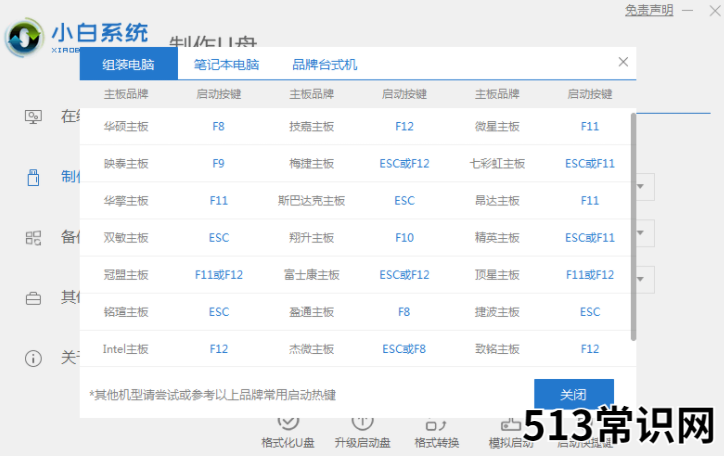The image size is (724, 456).
Task: Click F11或F12 hotkey for 冠盟主板
Action: (219, 275)
